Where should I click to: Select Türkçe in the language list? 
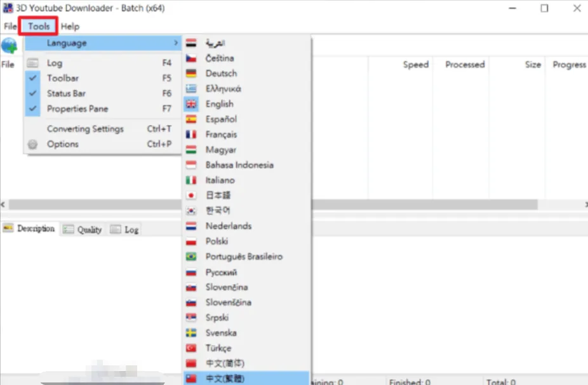(247, 348)
